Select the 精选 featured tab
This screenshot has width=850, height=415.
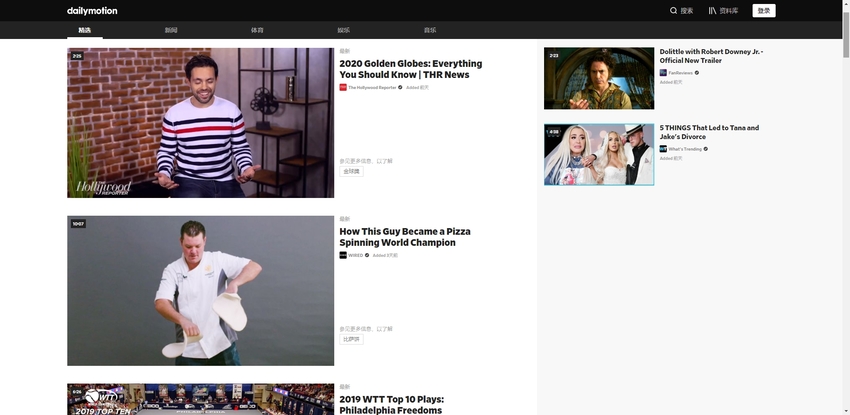coord(85,30)
